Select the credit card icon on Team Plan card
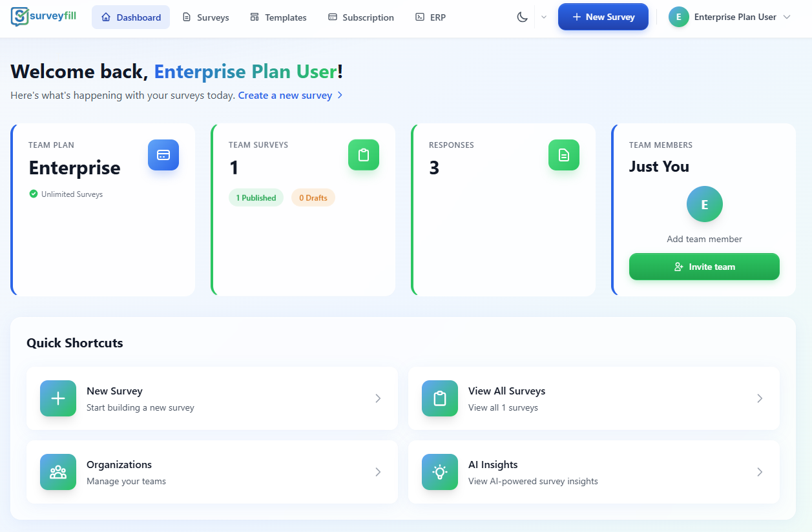Screen dimensions: 812x532 (163, 155)
